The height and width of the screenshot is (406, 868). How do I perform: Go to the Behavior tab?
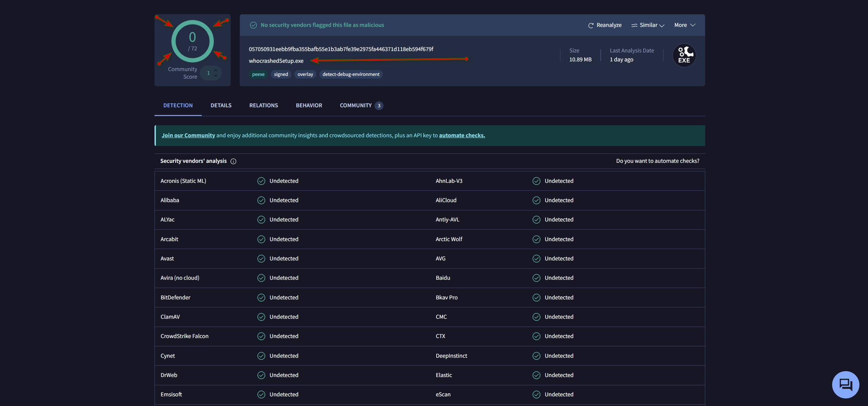tap(309, 105)
